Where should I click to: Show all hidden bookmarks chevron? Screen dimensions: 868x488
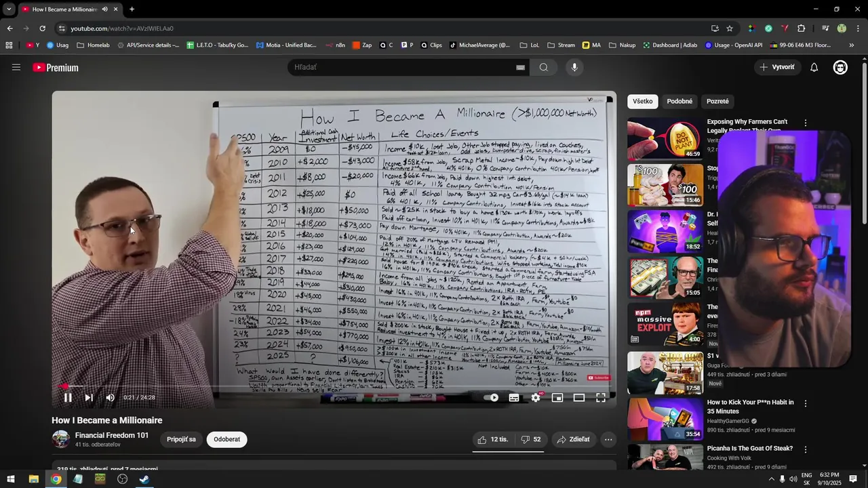[852, 45]
